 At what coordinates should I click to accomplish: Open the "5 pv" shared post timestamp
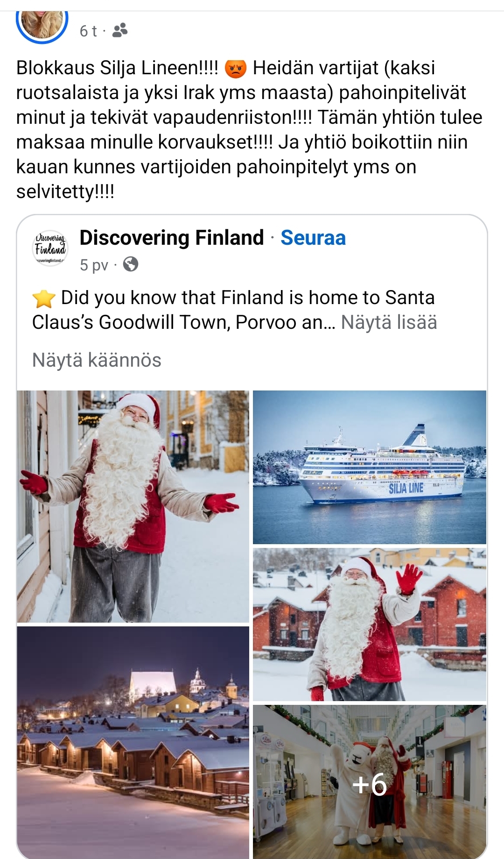[x=93, y=265]
